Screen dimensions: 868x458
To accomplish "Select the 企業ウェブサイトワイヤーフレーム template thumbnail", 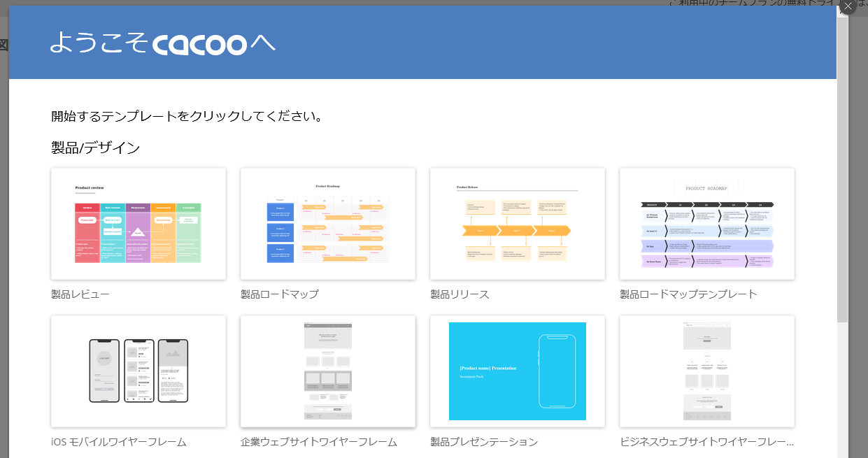I will 328,371.
